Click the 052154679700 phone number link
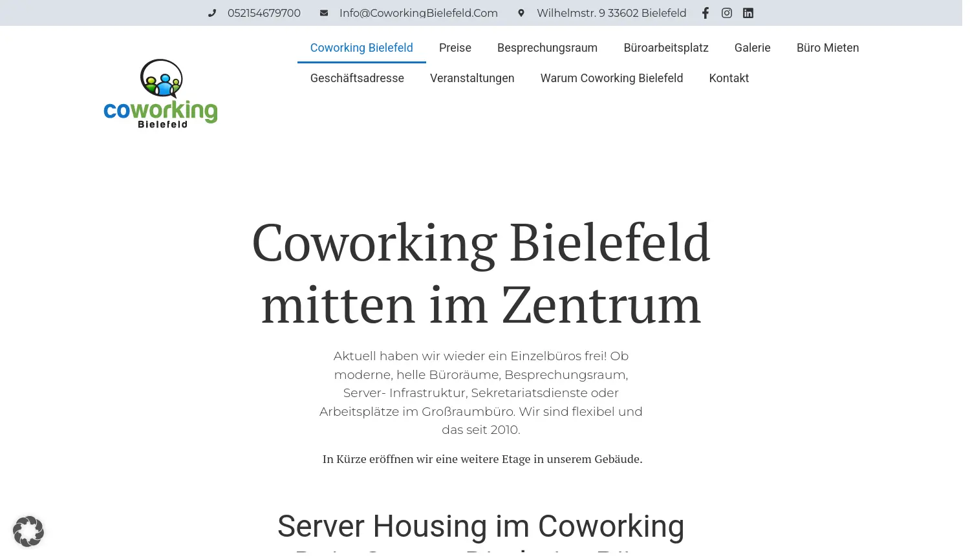970x560 pixels. tap(264, 13)
